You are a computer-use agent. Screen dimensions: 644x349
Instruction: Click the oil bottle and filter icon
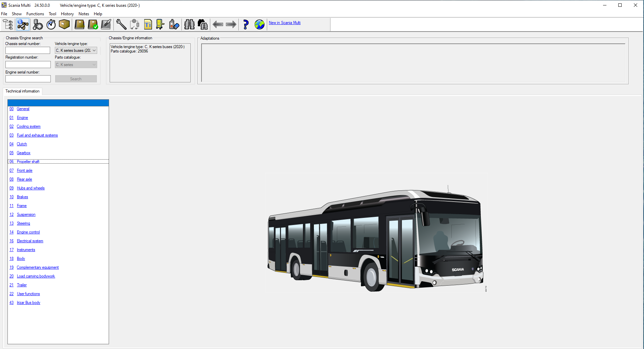coord(174,24)
